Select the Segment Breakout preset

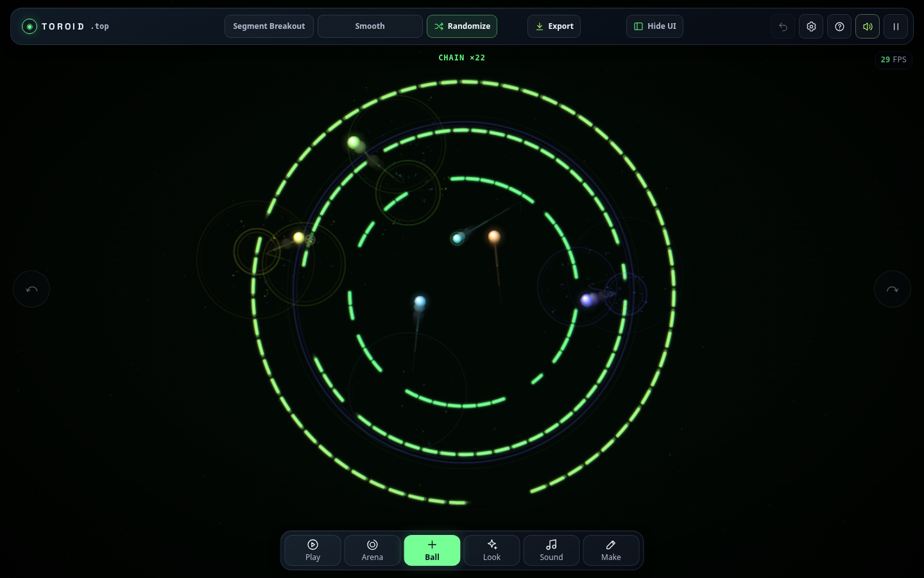click(269, 26)
